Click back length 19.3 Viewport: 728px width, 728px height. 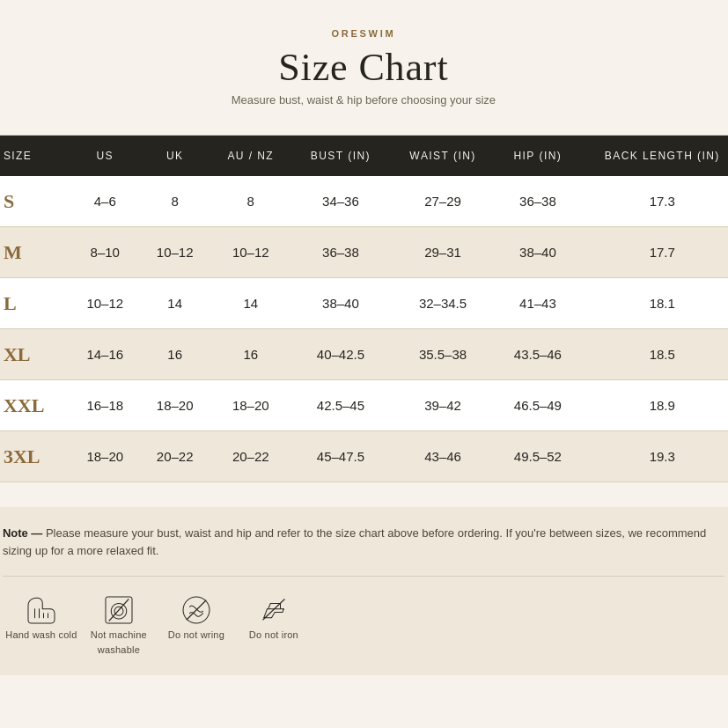[662, 457]
